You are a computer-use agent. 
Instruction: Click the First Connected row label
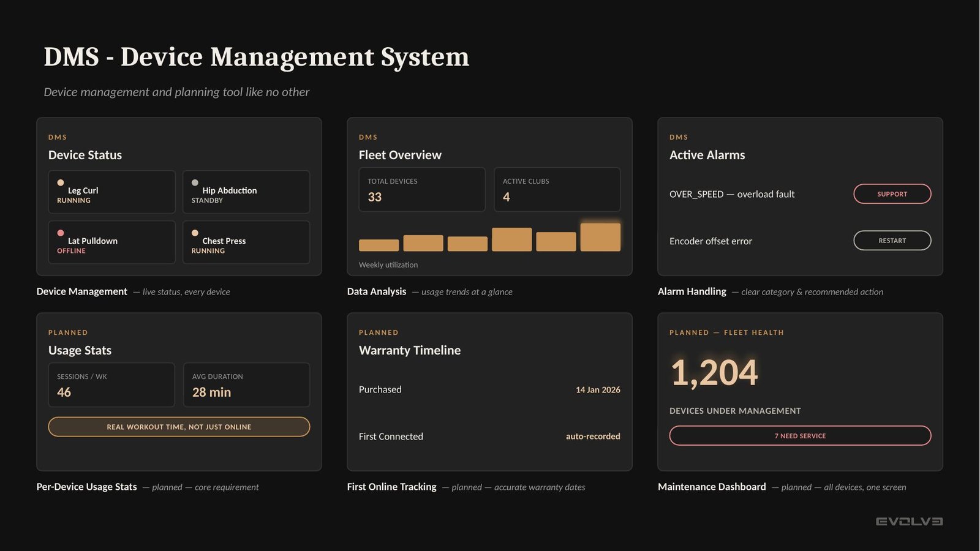[391, 437]
